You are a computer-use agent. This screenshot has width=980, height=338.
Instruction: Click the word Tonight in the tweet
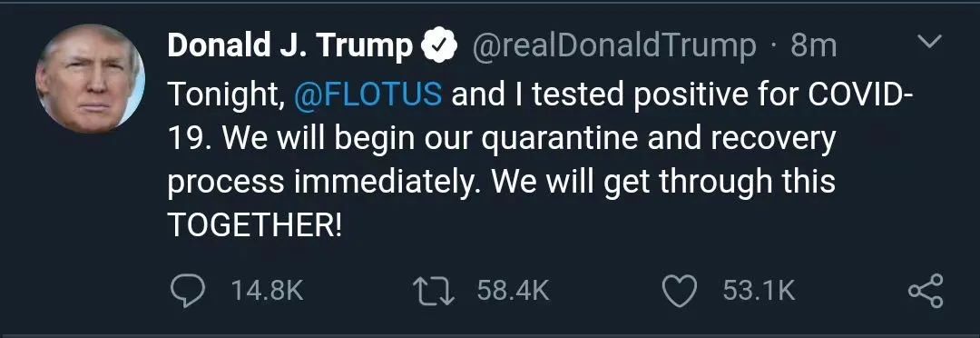(226, 95)
